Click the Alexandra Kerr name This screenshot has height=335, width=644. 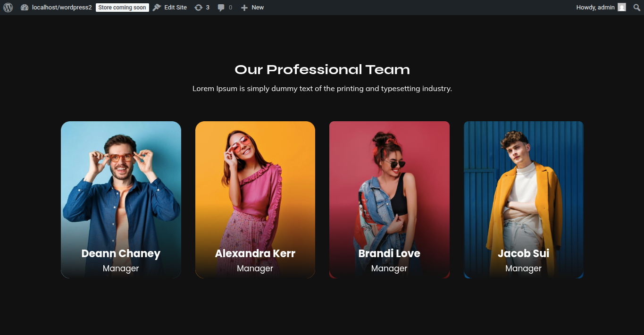click(255, 253)
